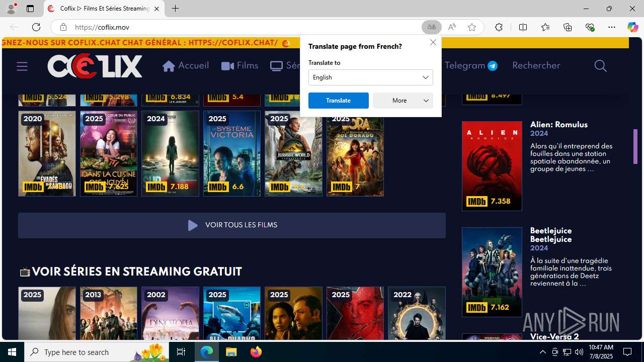Open Les Évadés de Santiago poster
Screen dimensions: 644x362
[x=47, y=153]
